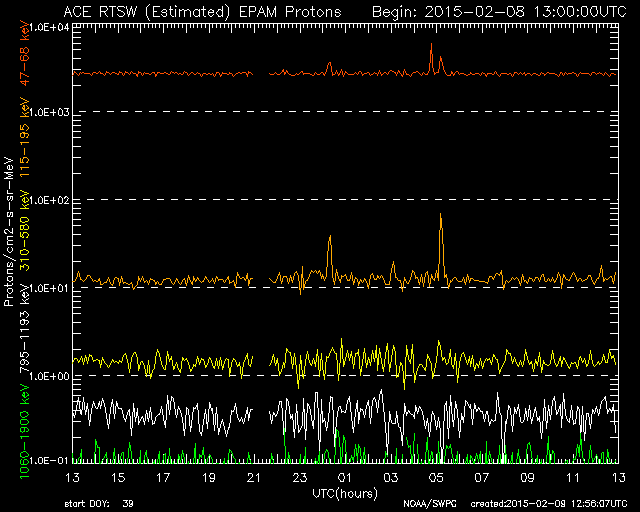Click the "19" hour tick label
This screenshot has height=512, width=640.
tap(209, 477)
